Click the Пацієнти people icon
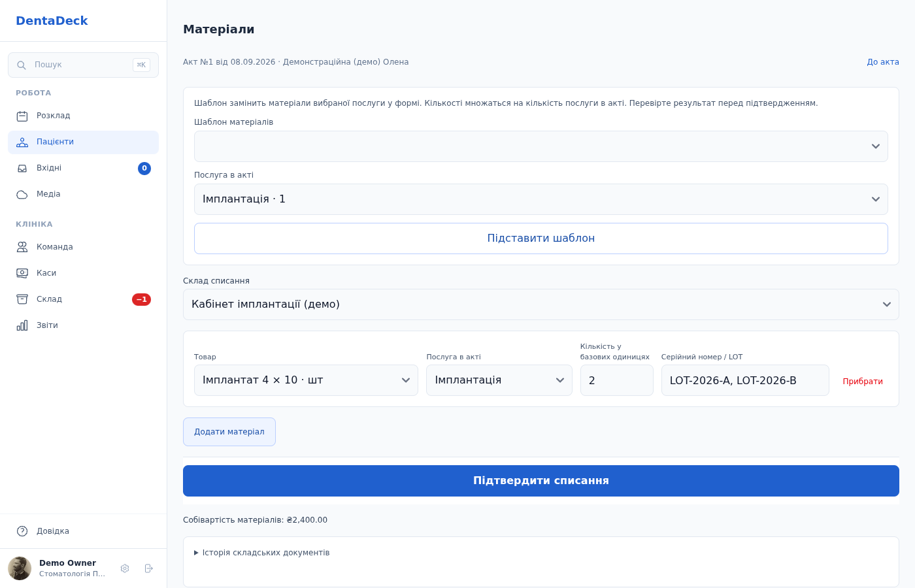The width and height of the screenshot is (915, 588). pyautogui.click(x=22, y=142)
